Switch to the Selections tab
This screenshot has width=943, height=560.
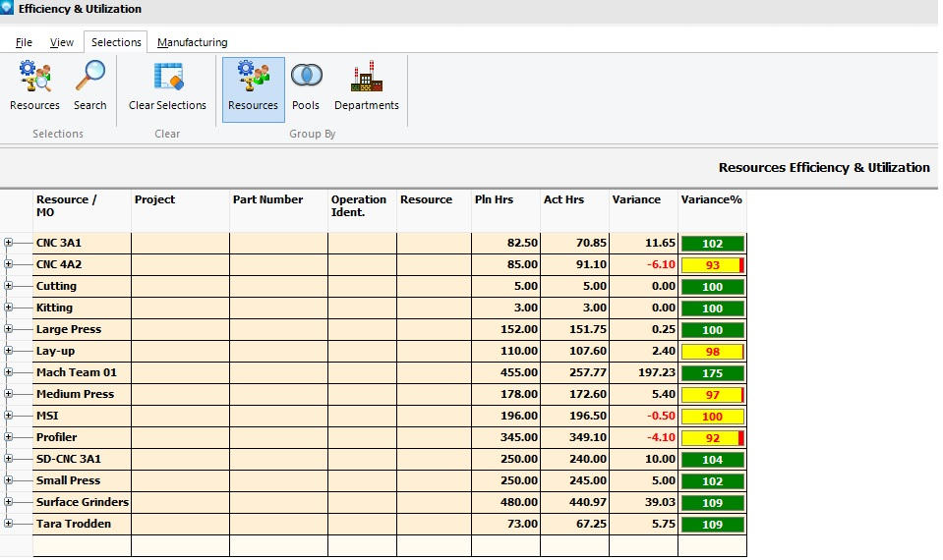click(x=116, y=42)
